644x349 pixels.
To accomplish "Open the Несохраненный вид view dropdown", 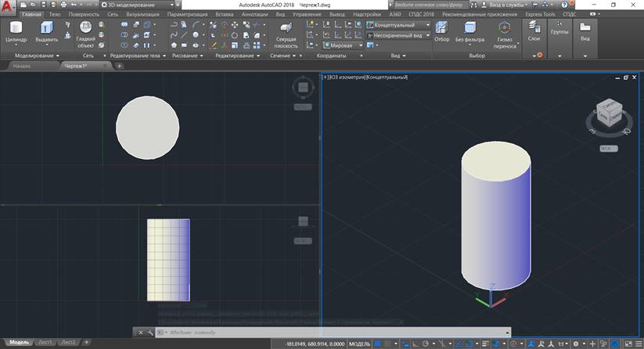I will (x=398, y=35).
